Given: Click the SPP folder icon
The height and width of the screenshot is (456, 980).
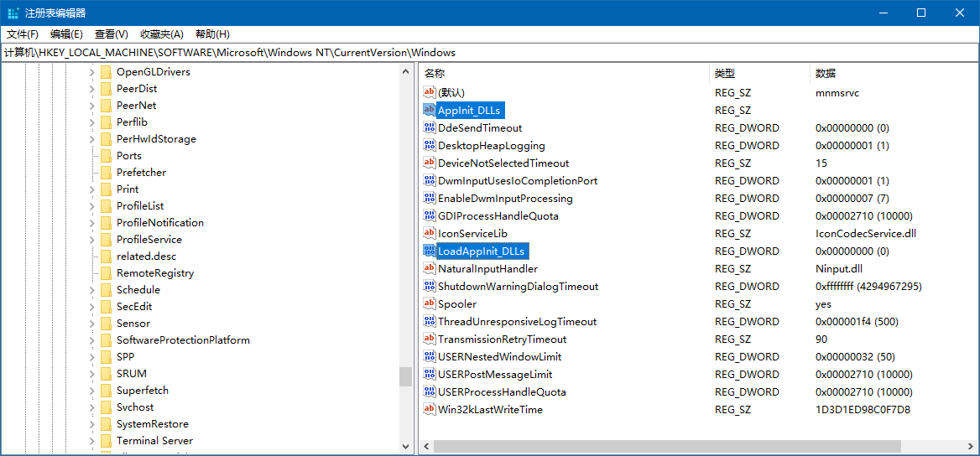Looking at the screenshot, I should point(106,357).
